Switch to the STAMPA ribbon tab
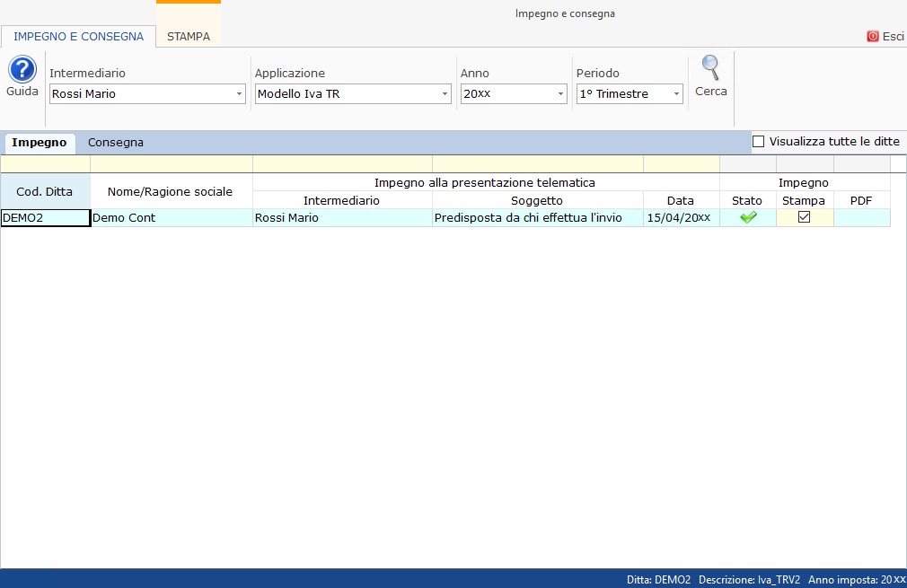 click(189, 37)
